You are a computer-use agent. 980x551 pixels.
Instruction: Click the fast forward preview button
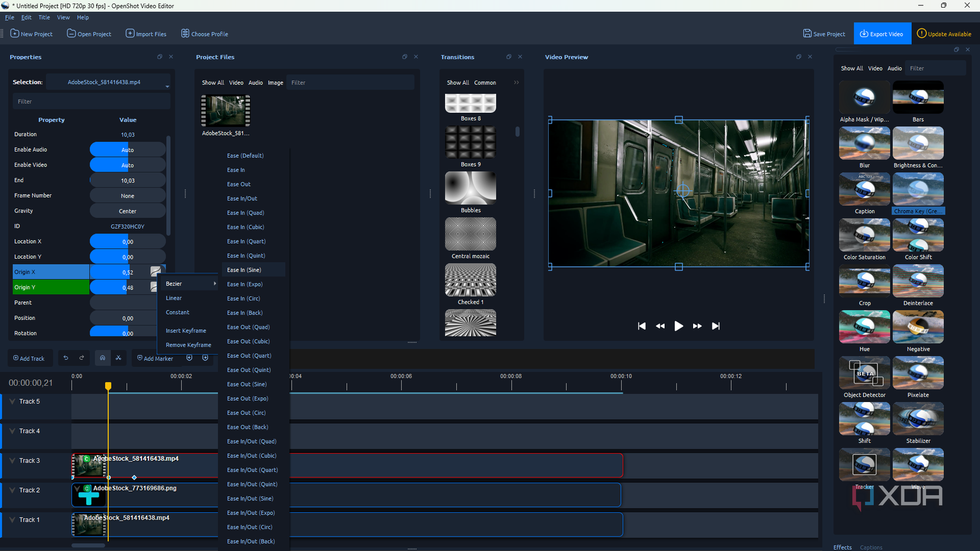(697, 326)
